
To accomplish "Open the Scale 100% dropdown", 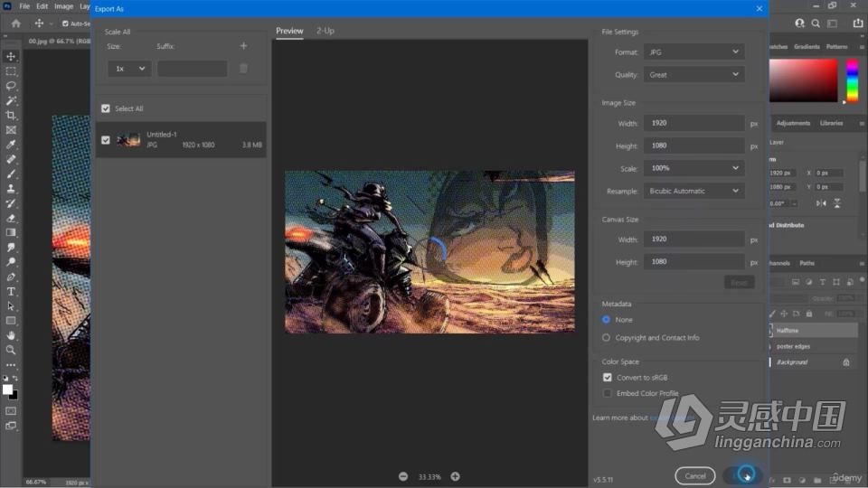I will [x=693, y=168].
